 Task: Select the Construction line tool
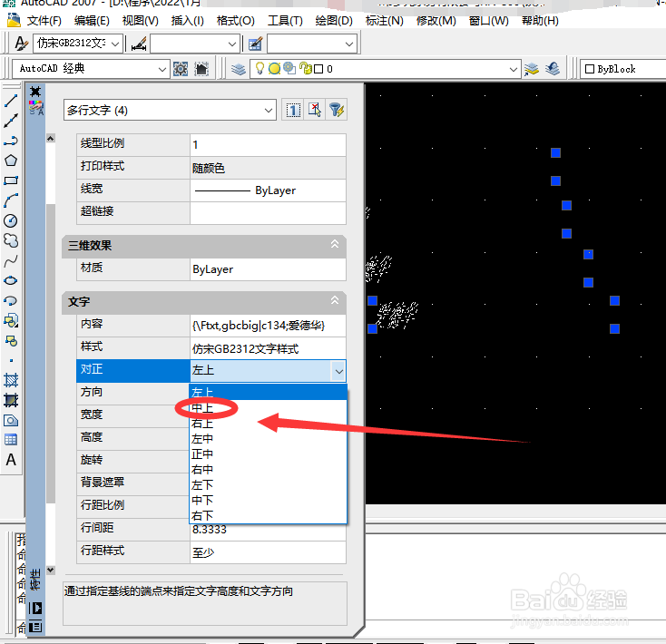(x=11, y=121)
